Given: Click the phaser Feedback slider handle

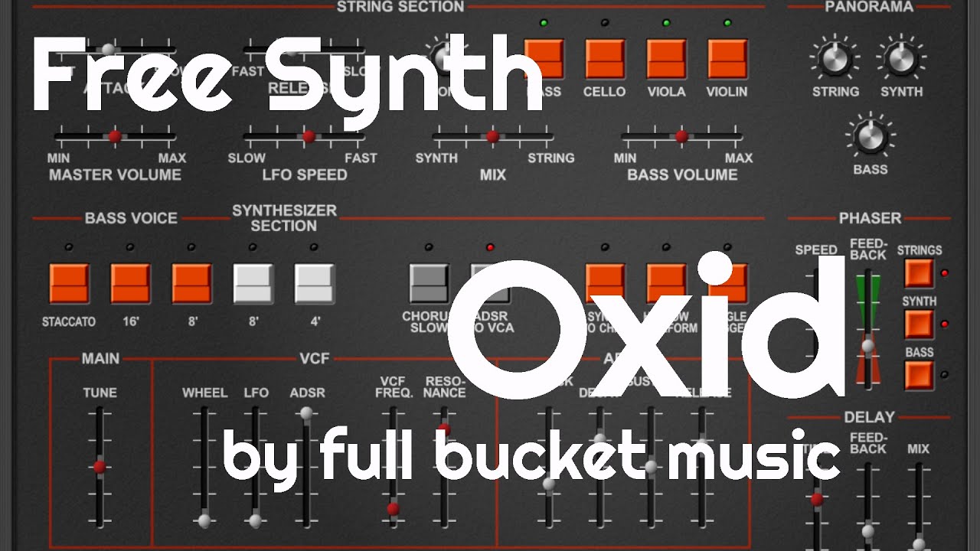Looking at the screenshot, I should [x=867, y=346].
